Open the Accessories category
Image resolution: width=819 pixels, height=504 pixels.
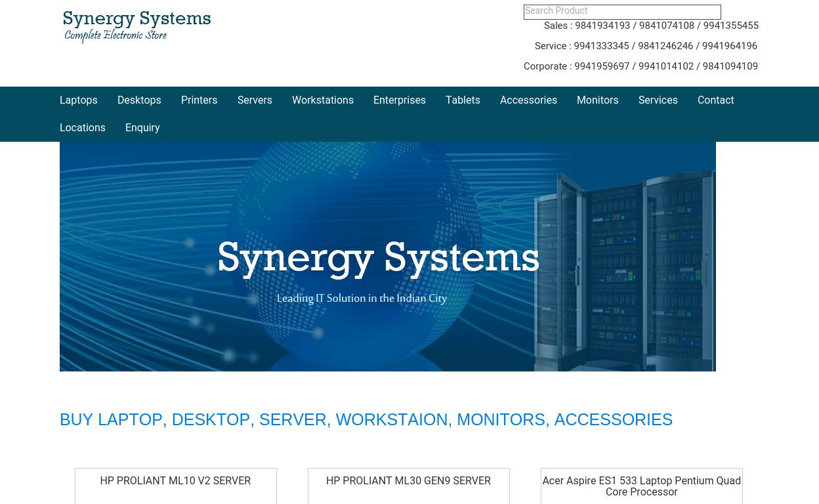pos(528,100)
